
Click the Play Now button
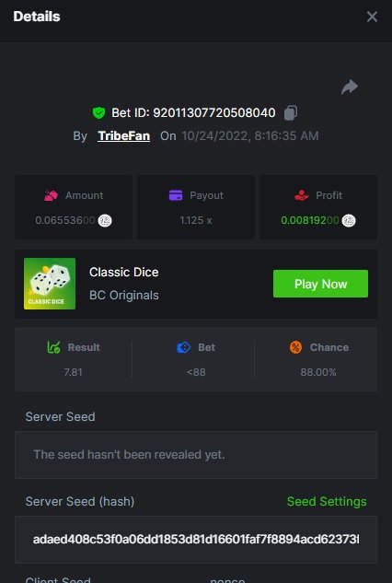click(x=320, y=284)
